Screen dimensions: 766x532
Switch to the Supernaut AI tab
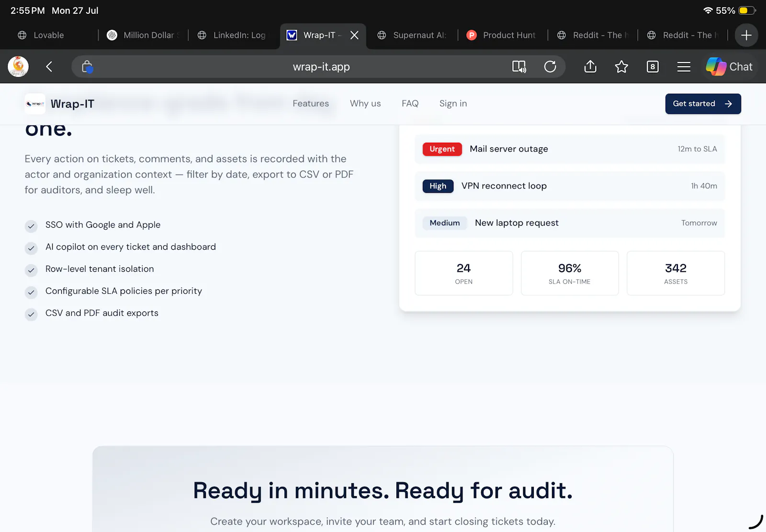coord(413,35)
